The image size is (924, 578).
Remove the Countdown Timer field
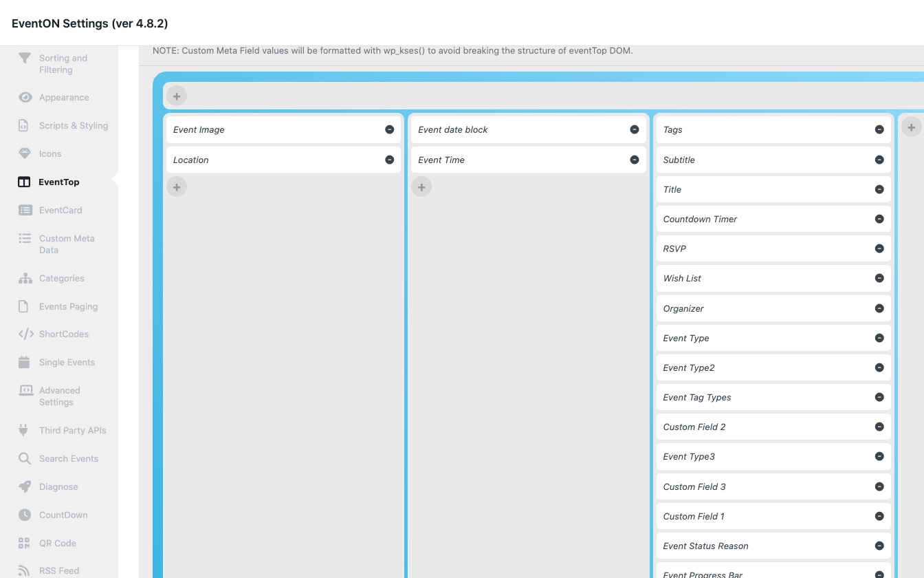pos(879,219)
